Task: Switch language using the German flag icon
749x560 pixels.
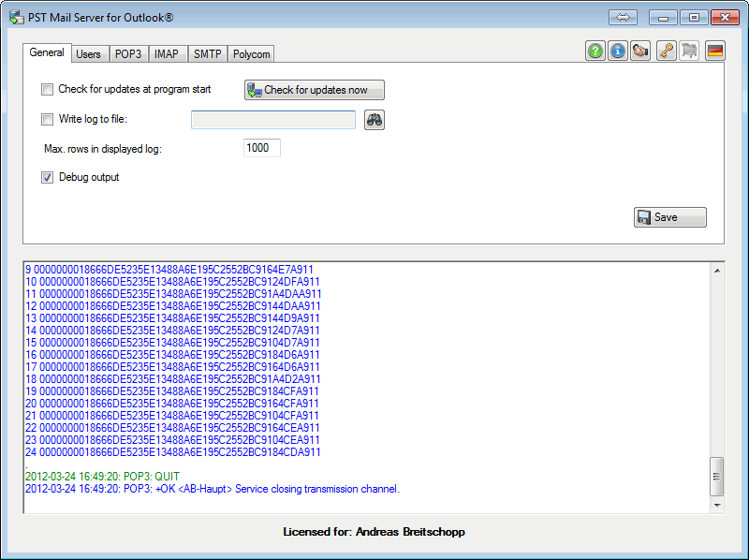Action: [x=714, y=51]
